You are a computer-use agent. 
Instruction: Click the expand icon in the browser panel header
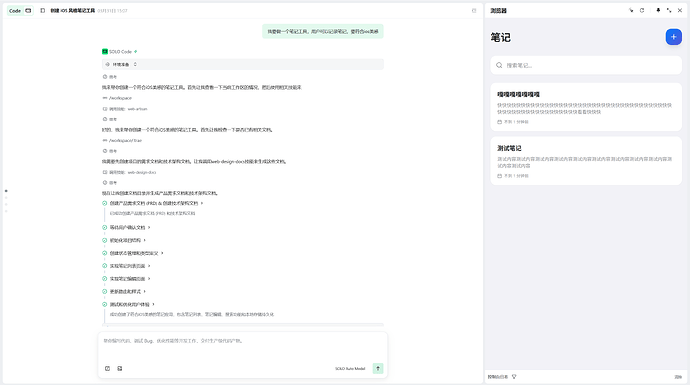point(669,10)
